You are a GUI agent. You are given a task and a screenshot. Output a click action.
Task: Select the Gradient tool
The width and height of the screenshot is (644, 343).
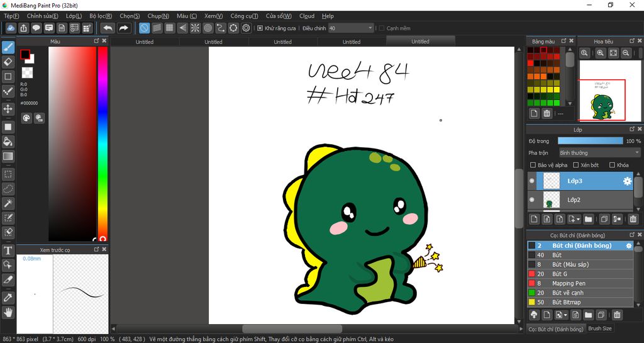coord(8,156)
